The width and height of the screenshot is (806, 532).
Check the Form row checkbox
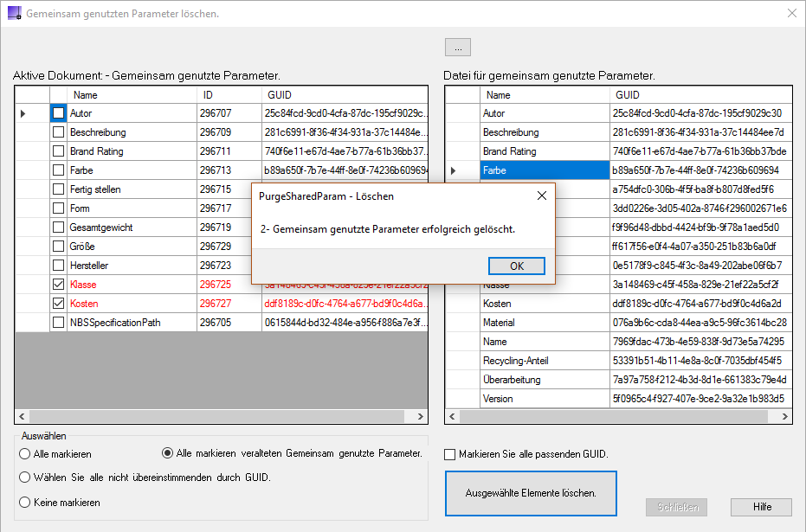[x=59, y=208]
